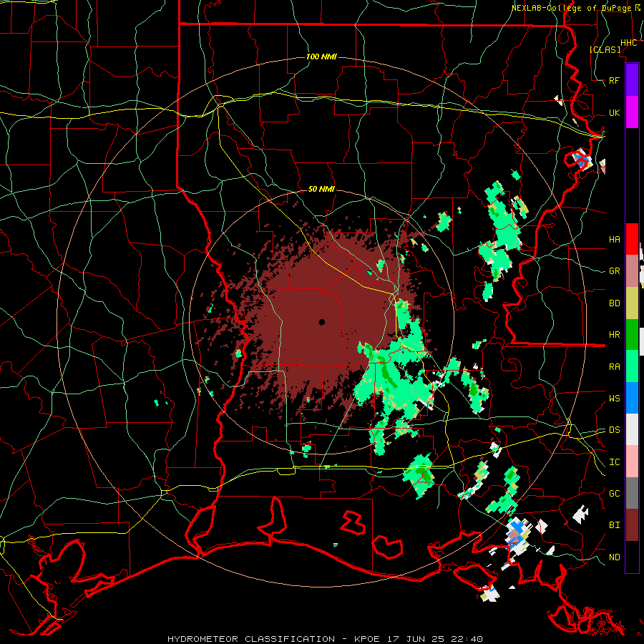Select the red HA legend swatch
The width and height of the screenshot is (644, 644).
tap(632, 239)
